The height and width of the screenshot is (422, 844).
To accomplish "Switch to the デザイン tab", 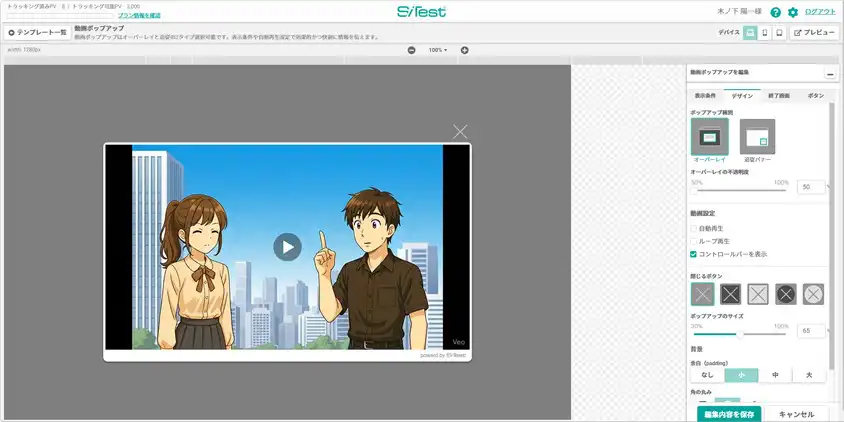I will 742,96.
